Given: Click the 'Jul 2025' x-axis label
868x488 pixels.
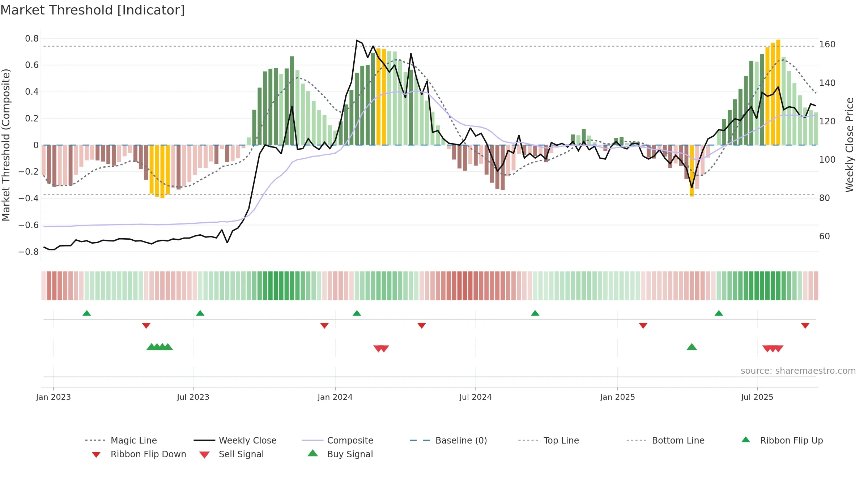Looking at the screenshot, I should click(757, 397).
